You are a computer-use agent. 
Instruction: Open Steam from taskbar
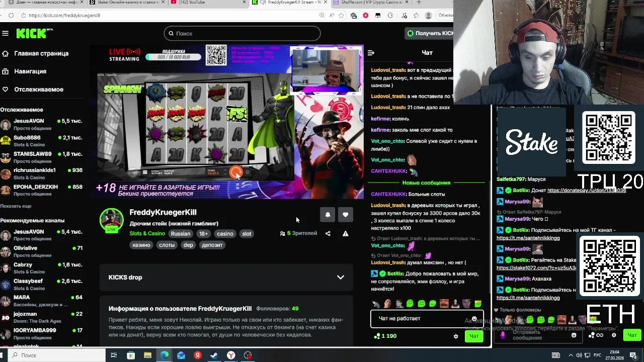pyautogui.click(x=214, y=355)
